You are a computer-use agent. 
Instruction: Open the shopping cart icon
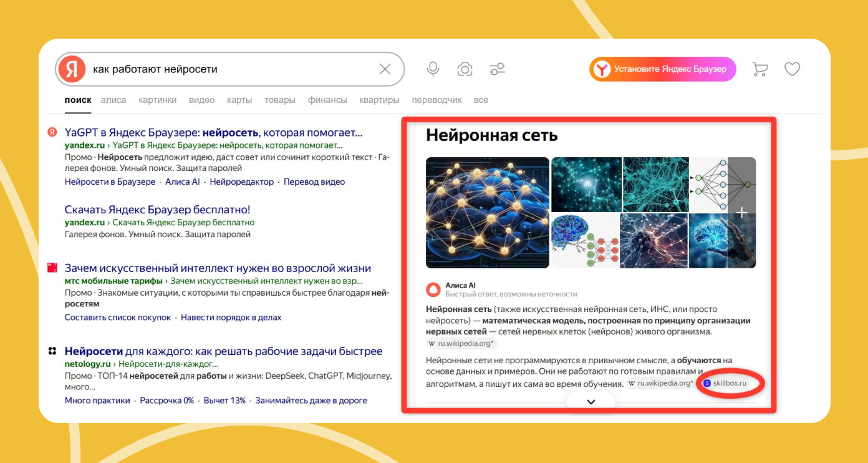tap(759, 69)
